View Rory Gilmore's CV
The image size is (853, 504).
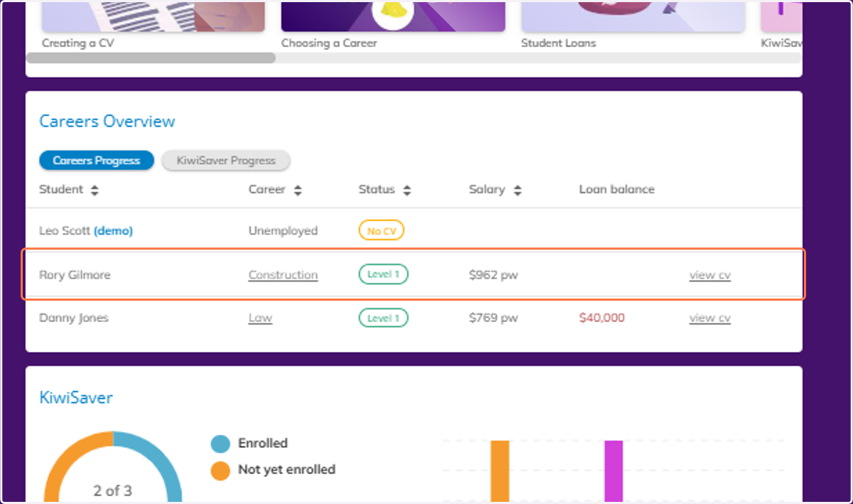[x=709, y=274]
